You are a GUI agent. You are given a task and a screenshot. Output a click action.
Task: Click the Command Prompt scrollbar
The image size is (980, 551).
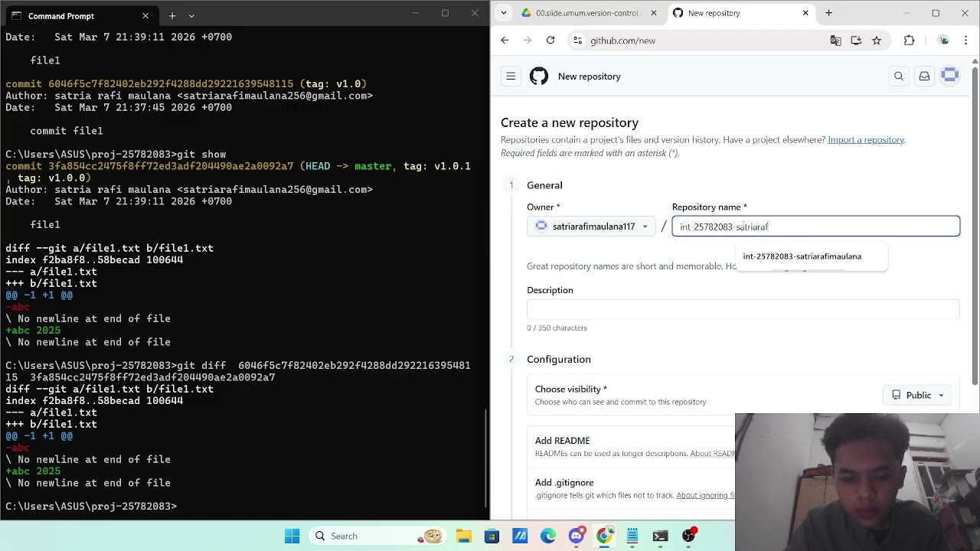click(486, 457)
